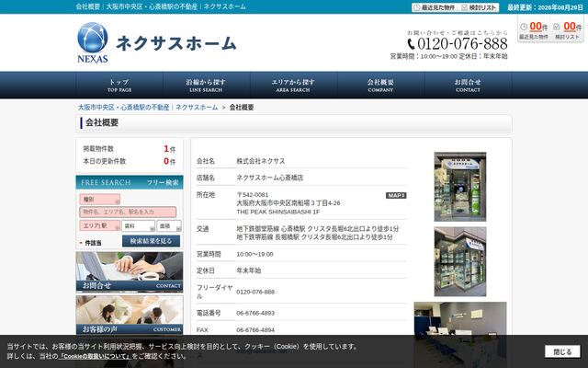The image size is (588, 368).
Task: Follow the breadcrumb link to ネクサスホーム home
Action: point(148,108)
